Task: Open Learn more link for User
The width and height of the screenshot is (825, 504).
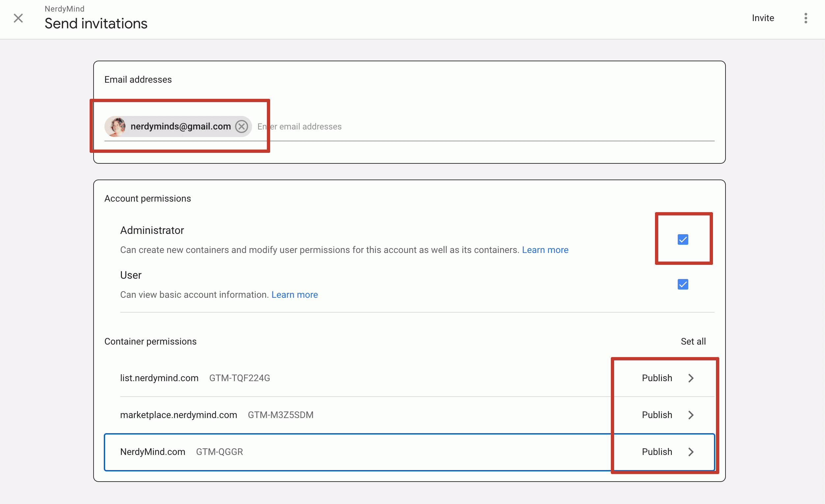Action: (295, 295)
